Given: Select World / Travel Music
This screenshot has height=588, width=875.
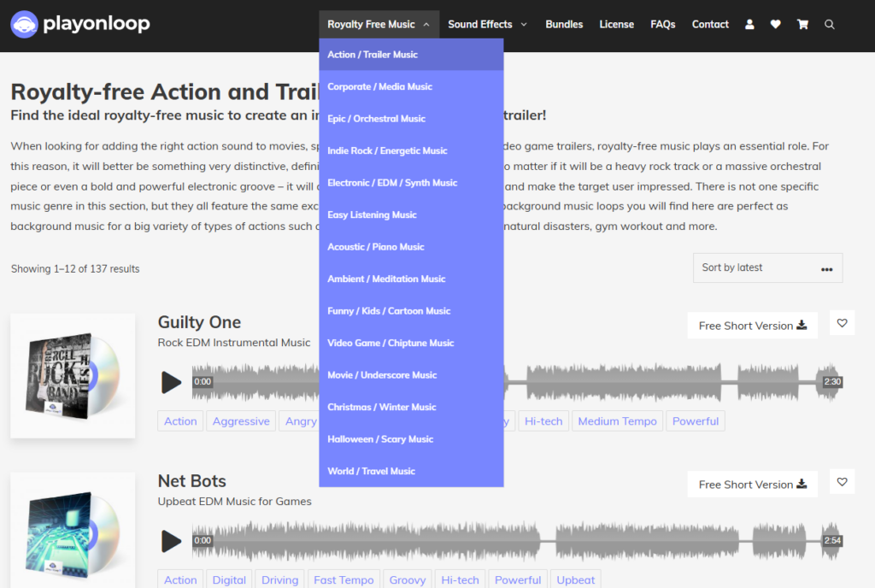Looking at the screenshot, I should click(x=411, y=472).
